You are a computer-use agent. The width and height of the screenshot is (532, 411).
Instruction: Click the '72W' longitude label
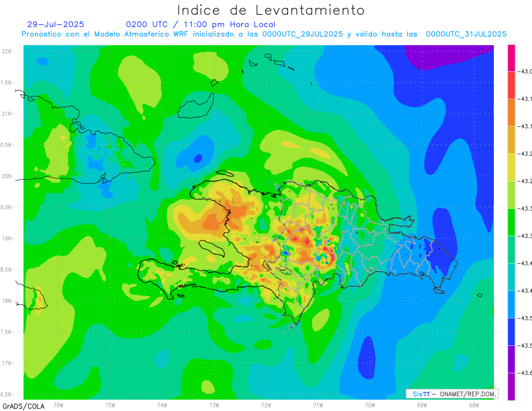(x=266, y=405)
